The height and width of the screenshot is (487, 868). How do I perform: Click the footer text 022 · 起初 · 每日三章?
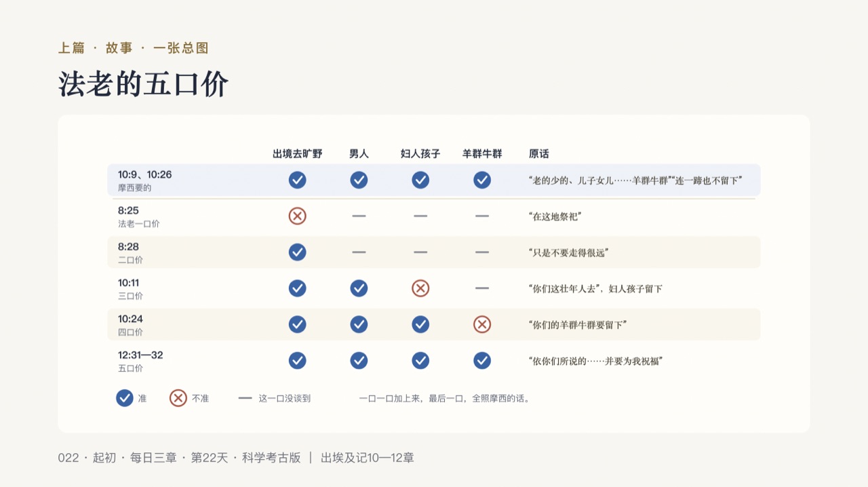pos(117,458)
